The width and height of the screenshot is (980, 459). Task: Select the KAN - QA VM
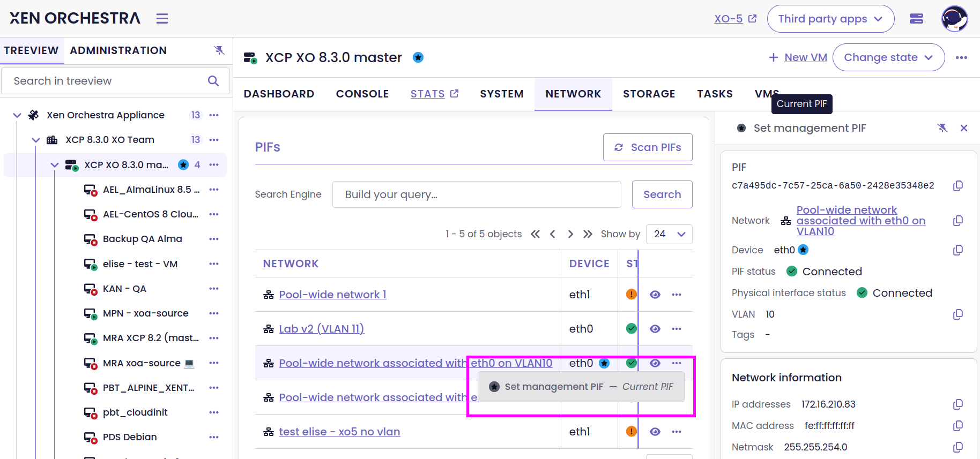point(124,289)
